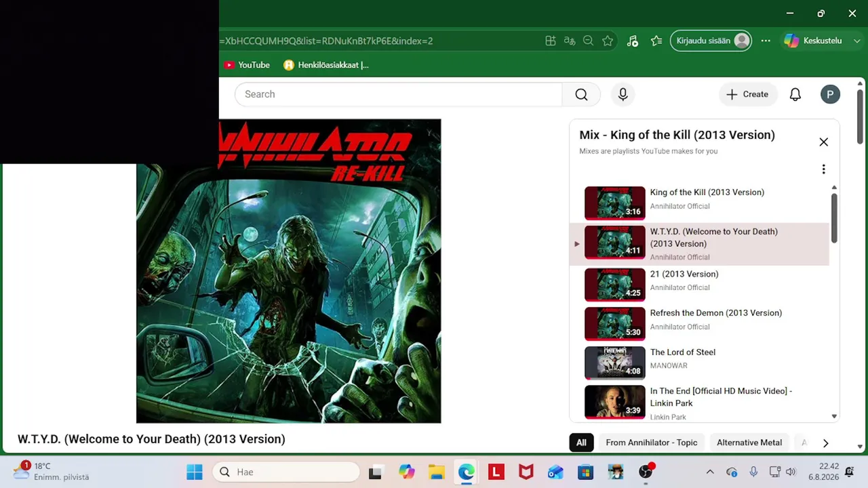Open File Explorer from the taskbar
868x488 pixels.
[x=436, y=472]
